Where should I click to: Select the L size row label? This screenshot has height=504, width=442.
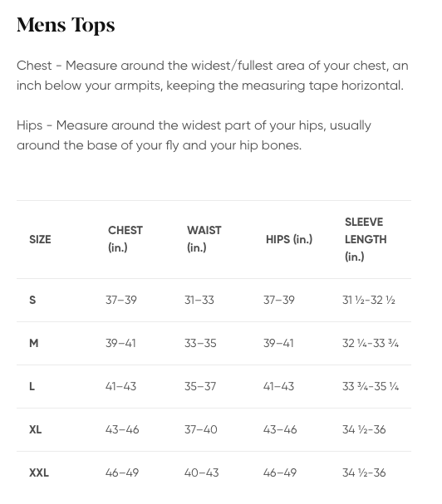click(32, 386)
